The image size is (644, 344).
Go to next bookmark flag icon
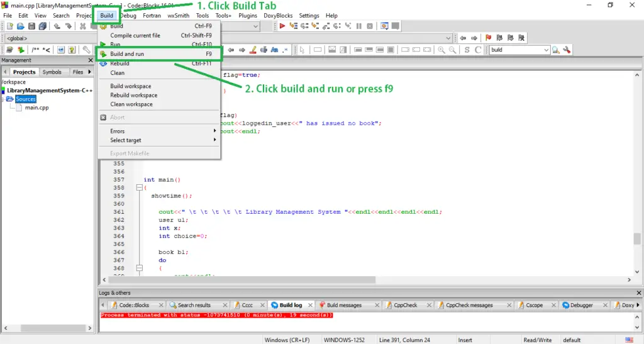511,38
